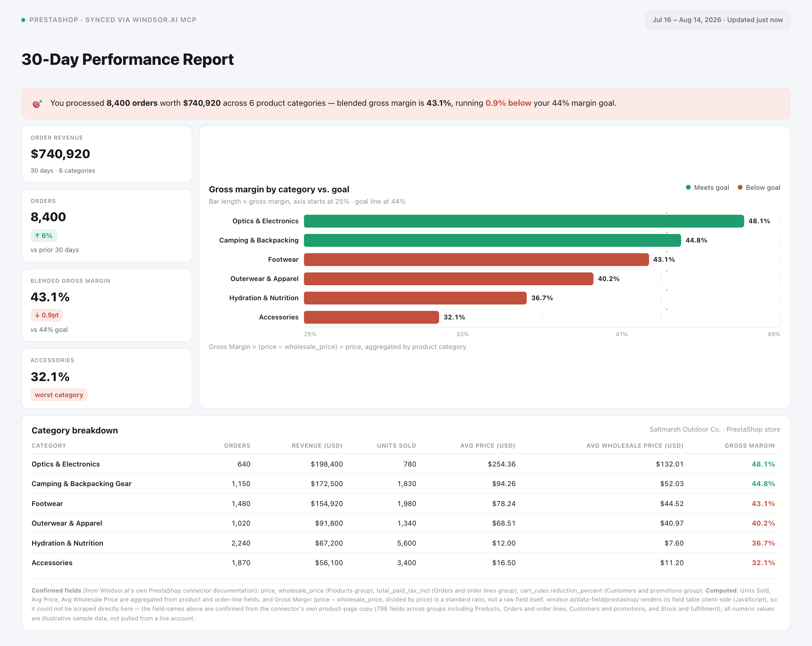The image size is (812, 646).
Task: Click the 5,600 units sold cell
Action: click(x=406, y=543)
